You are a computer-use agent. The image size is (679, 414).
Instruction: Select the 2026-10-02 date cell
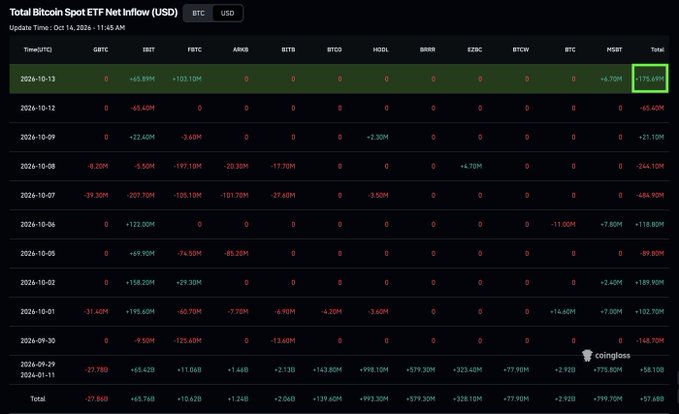[x=38, y=282]
